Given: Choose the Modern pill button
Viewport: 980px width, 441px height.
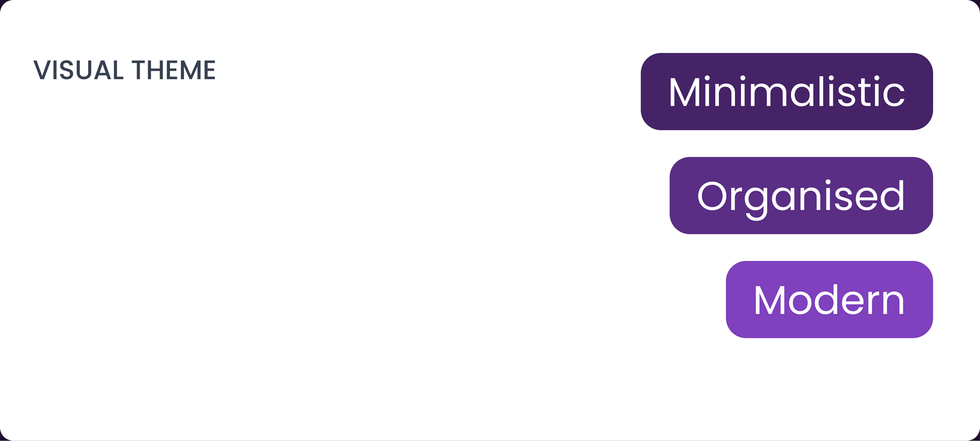Looking at the screenshot, I should click(829, 299).
